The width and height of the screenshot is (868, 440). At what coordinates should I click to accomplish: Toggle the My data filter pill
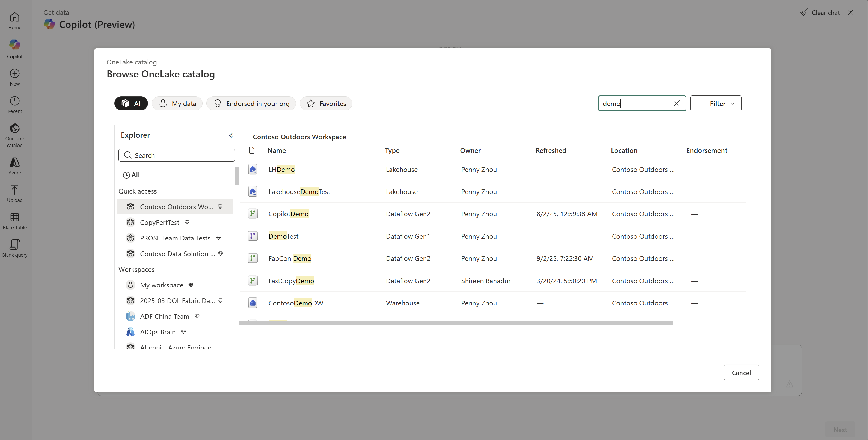click(x=177, y=103)
